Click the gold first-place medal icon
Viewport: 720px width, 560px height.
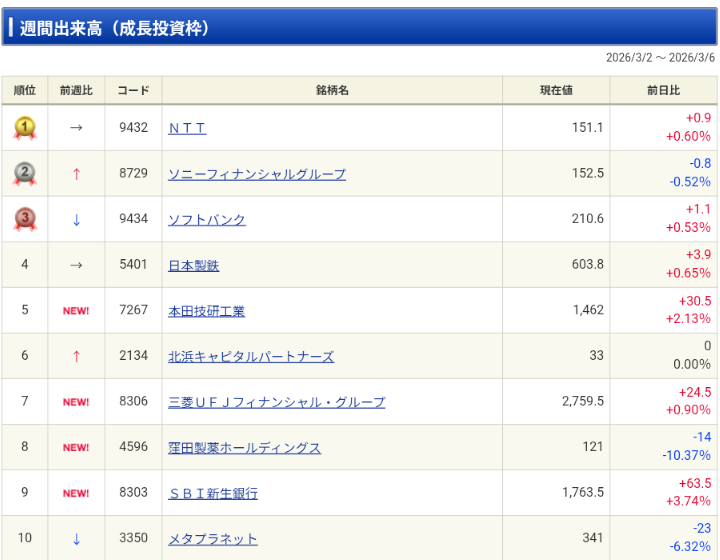25,128
